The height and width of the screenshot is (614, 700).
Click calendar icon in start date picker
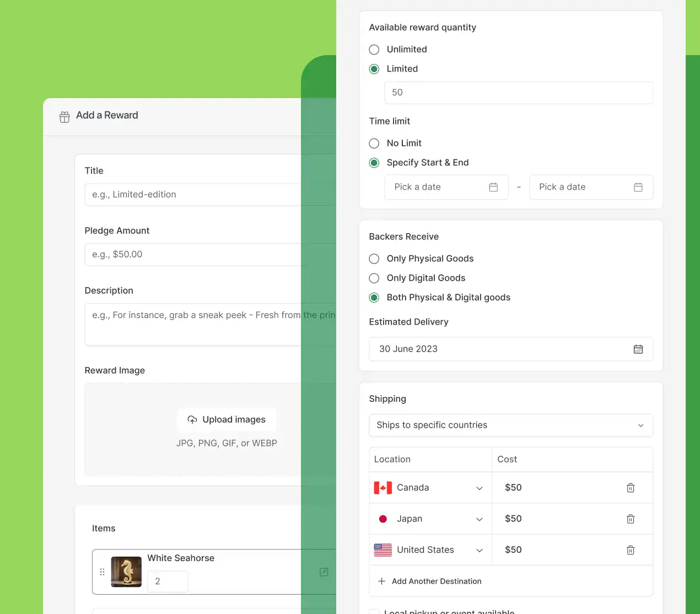[x=493, y=187]
